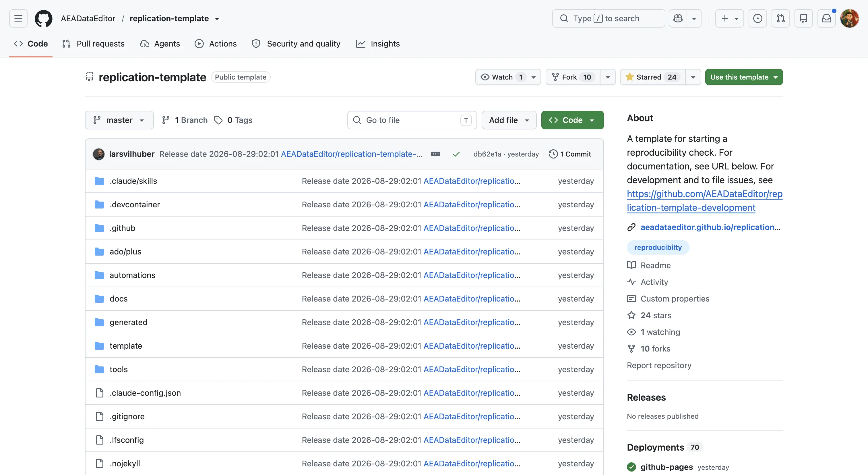
Task: Click the .devcontainer folder icon
Action: pyautogui.click(x=99, y=205)
